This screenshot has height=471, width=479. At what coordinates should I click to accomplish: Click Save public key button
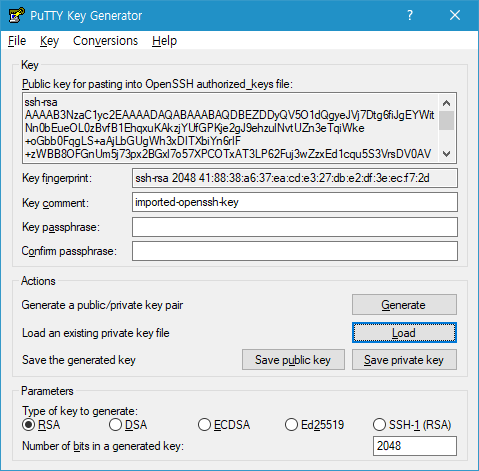tap(293, 360)
